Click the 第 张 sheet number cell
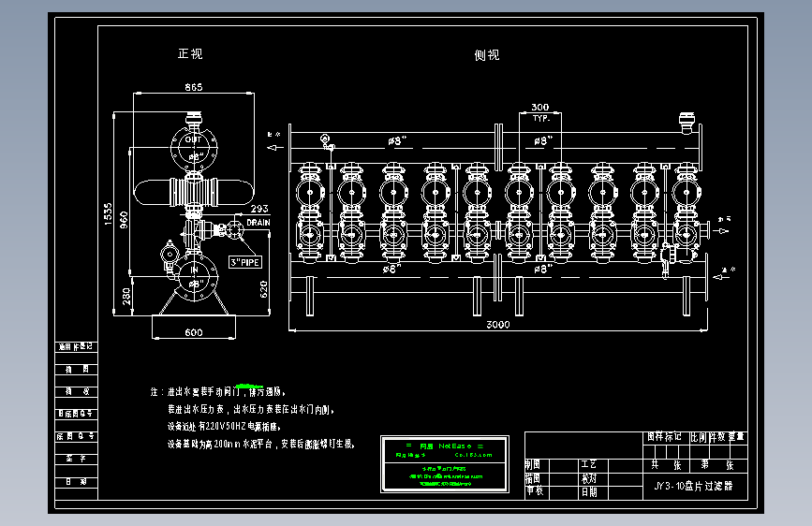812x526 pixels. [x=717, y=465]
